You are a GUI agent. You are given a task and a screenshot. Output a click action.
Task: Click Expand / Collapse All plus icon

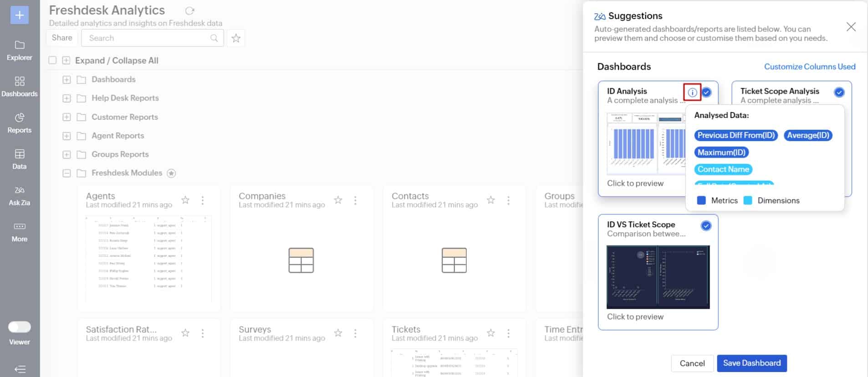(x=66, y=60)
